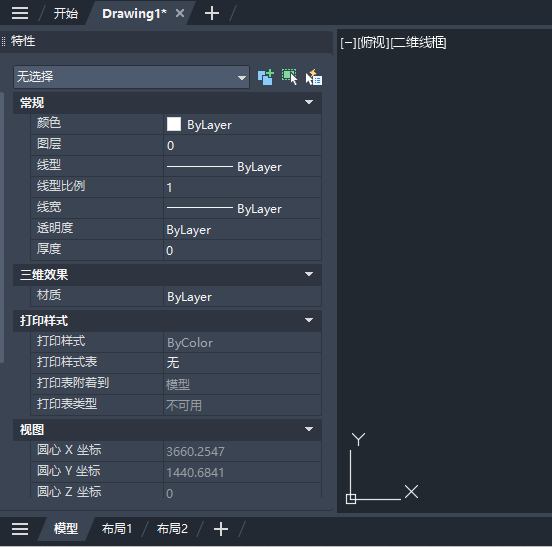Collapse the 视图 section
Image resolution: width=552 pixels, height=547 pixels.
click(x=309, y=429)
